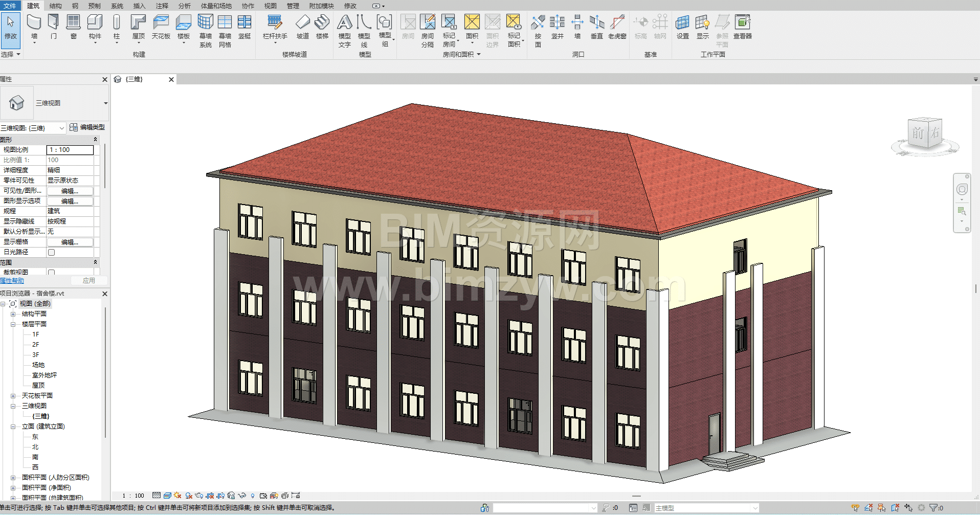Click Edit Type (编辑类型) button

coord(87,127)
